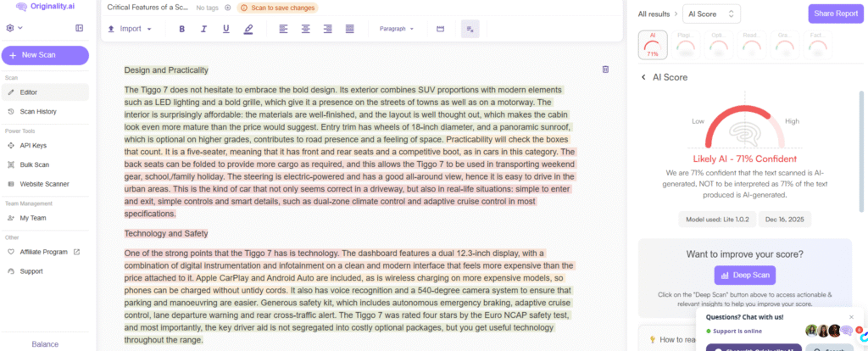Collapse the left sidebar panel

(79, 28)
